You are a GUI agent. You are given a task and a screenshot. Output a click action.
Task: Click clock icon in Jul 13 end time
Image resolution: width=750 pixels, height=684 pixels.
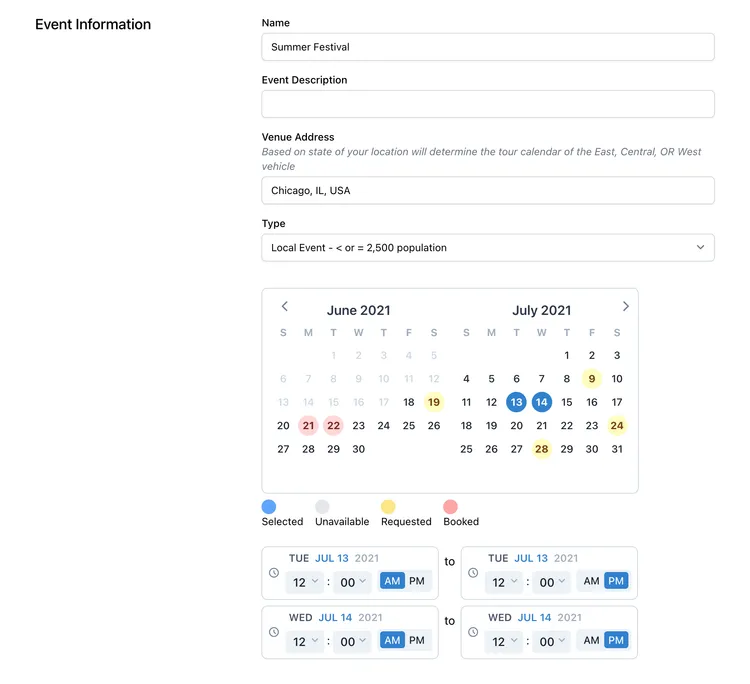click(473, 573)
